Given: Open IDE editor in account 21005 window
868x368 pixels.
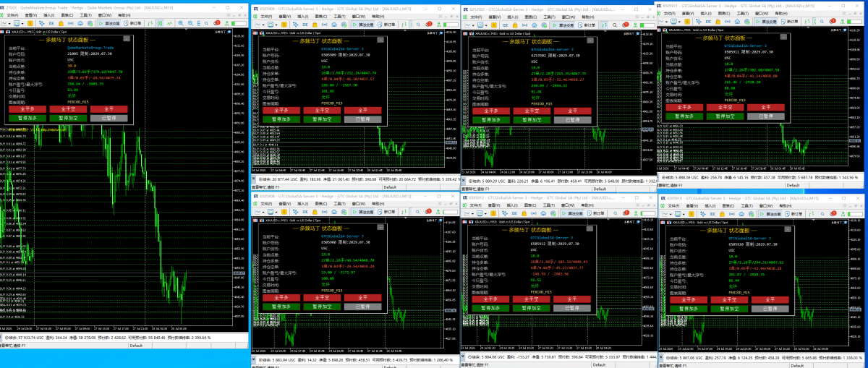Looking at the screenshot, I should tap(51, 23).
